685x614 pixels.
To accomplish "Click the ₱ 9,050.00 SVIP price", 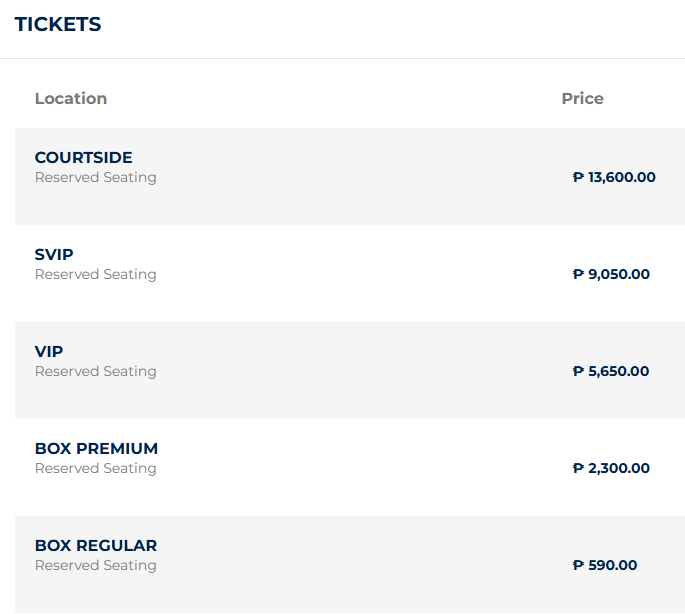I will pyautogui.click(x=611, y=274).
